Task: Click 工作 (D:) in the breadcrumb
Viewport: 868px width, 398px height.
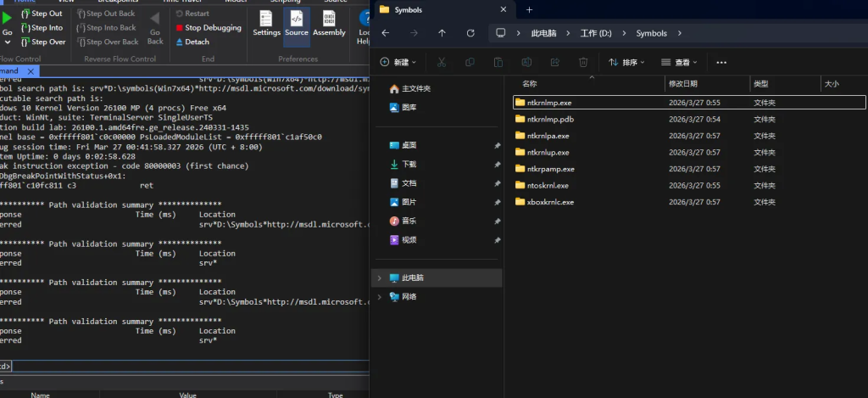Action: (596, 33)
